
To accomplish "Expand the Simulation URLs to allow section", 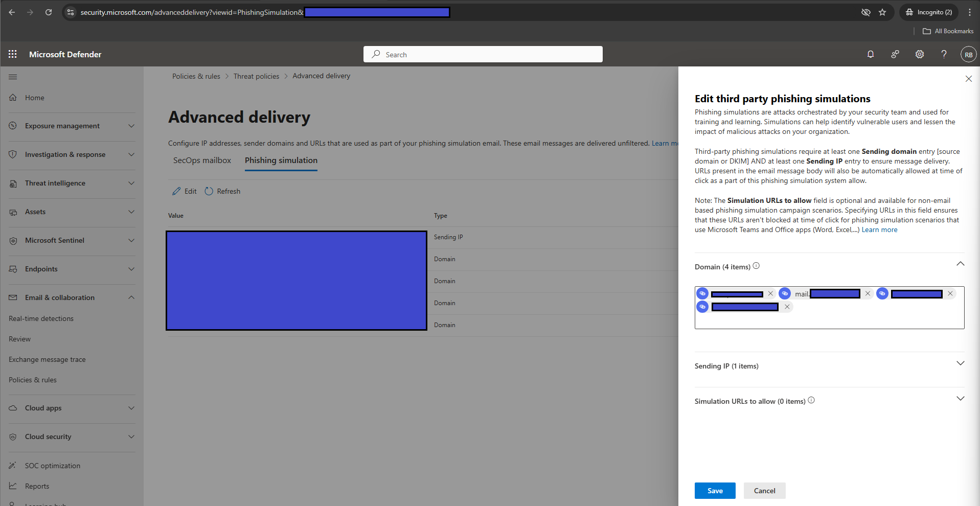I will [x=960, y=398].
